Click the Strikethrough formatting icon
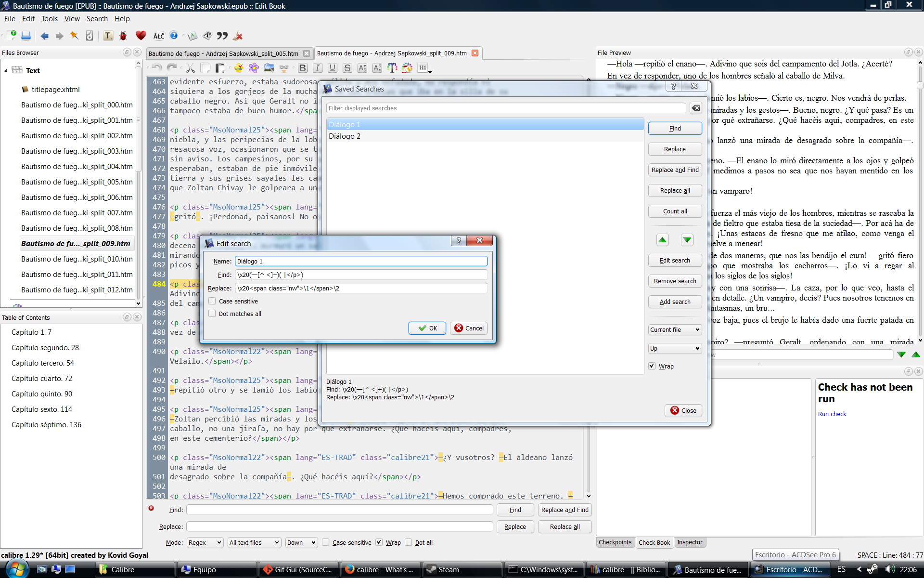 (x=347, y=68)
